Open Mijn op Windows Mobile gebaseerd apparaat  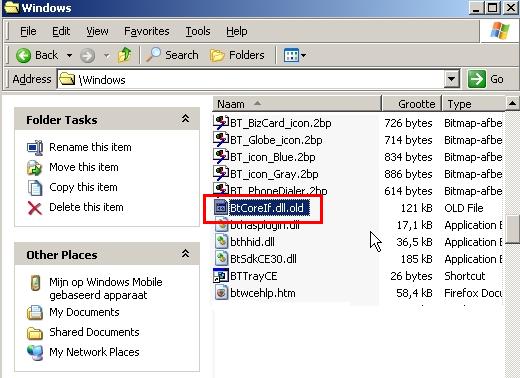(106, 288)
